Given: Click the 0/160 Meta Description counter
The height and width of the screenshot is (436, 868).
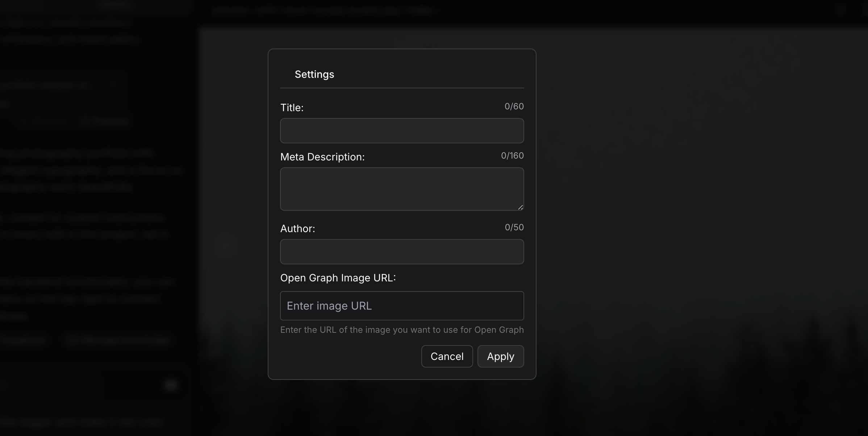Looking at the screenshot, I should point(512,155).
